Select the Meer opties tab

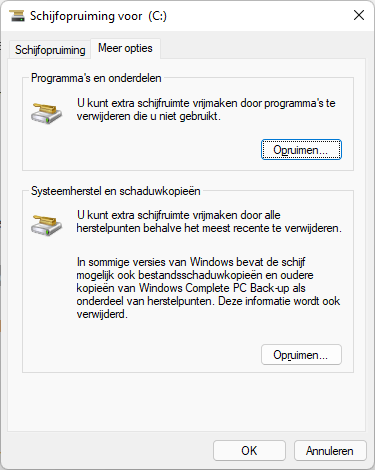[x=125, y=48]
